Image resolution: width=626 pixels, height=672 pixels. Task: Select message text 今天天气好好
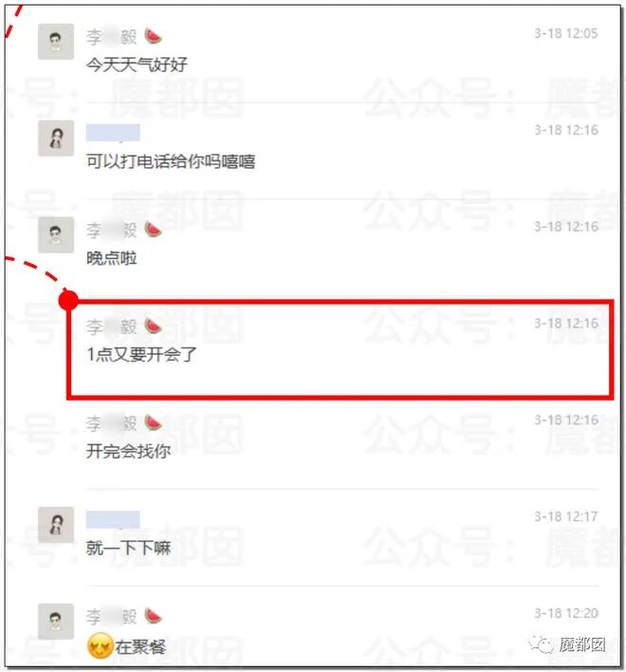137,65
